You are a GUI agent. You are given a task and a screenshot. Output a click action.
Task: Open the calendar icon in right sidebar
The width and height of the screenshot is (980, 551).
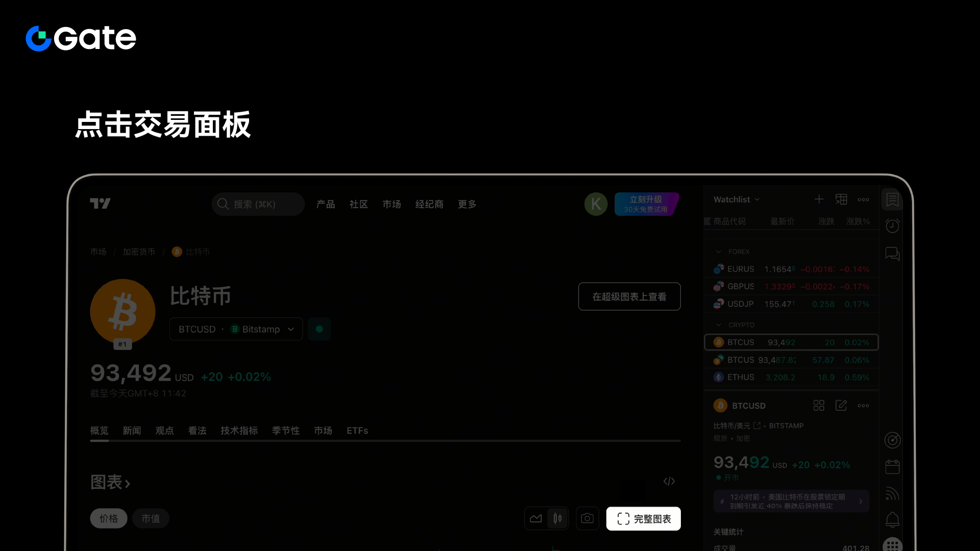pyautogui.click(x=892, y=467)
